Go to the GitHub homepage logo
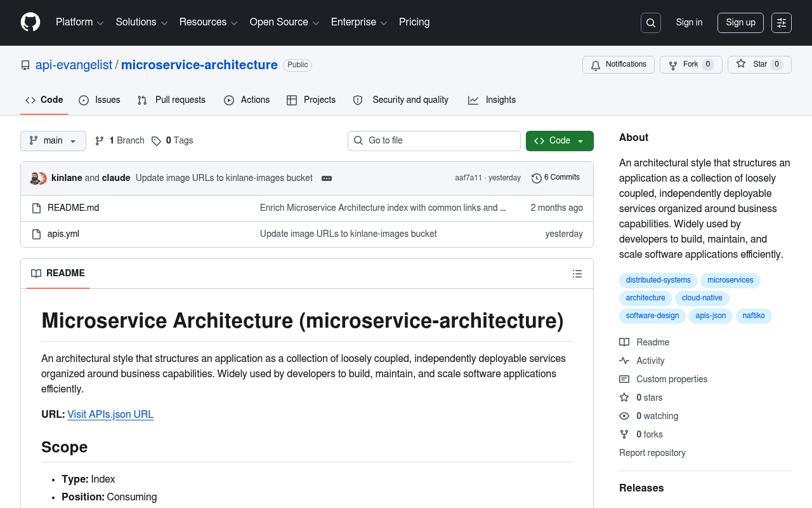812x508 pixels. pyautogui.click(x=30, y=22)
